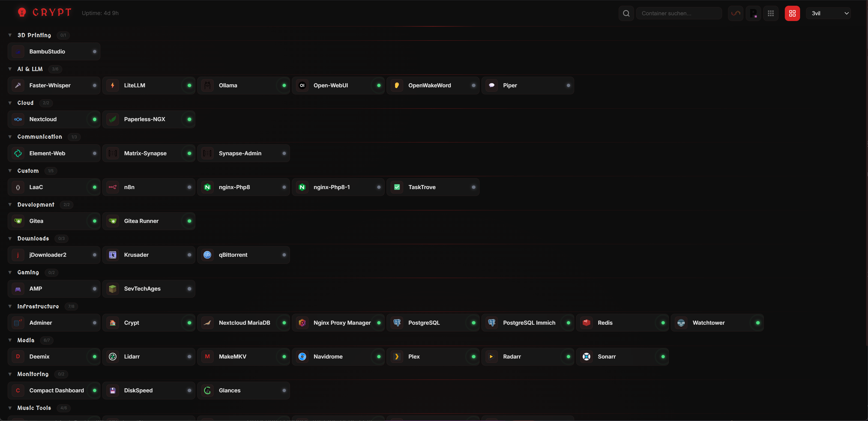Open the Glances container card
The width and height of the screenshot is (868, 421).
click(x=243, y=391)
